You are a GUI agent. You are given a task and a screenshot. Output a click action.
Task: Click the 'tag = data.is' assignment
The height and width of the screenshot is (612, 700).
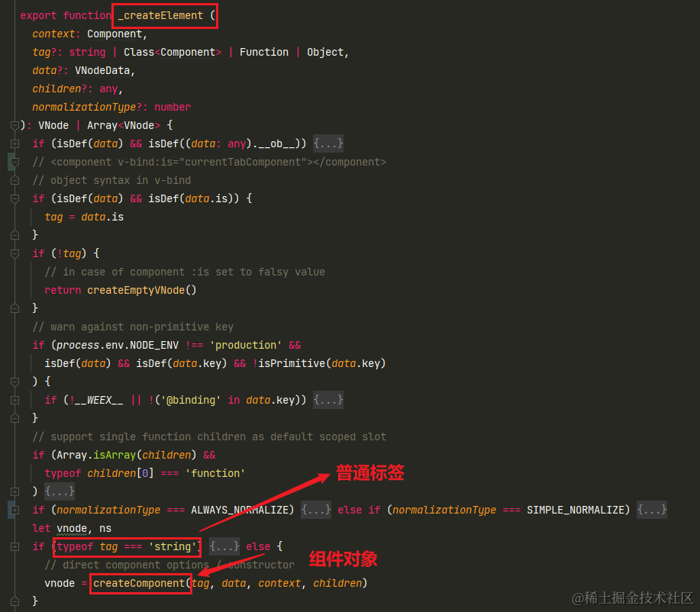tap(84, 217)
